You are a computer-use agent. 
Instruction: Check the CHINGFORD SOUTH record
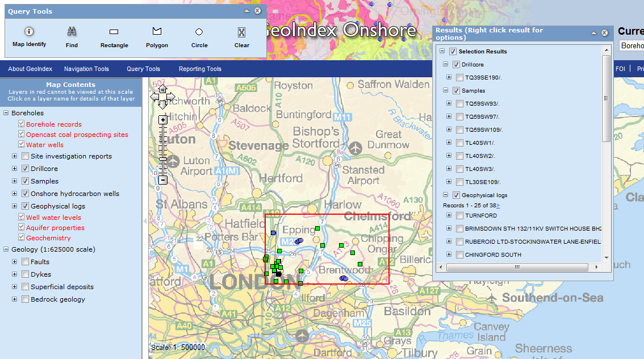pos(459,254)
